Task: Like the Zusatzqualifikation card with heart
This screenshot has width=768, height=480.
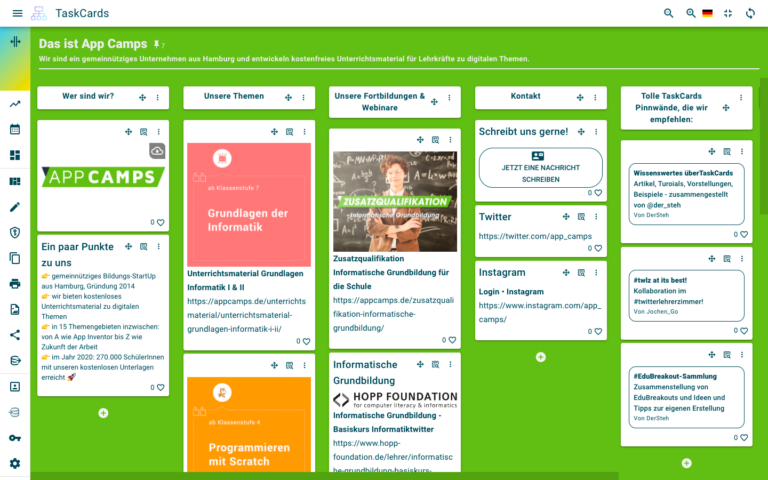Action: [x=452, y=340]
